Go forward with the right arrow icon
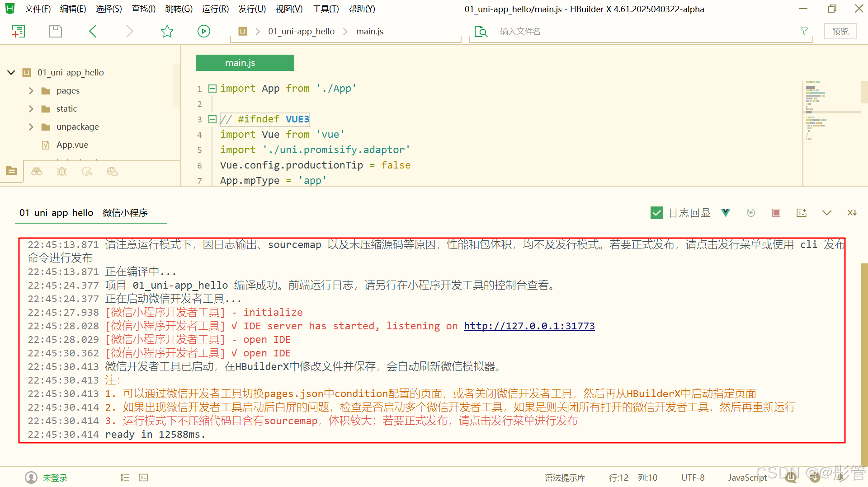The height and width of the screenshot is (487, 868). [129, 31]
